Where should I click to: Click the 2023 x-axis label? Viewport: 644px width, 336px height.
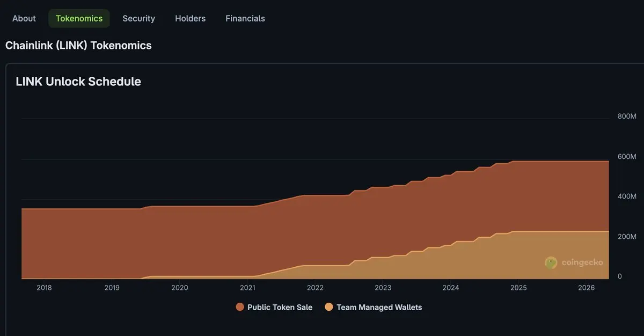[x=383, y=288]
